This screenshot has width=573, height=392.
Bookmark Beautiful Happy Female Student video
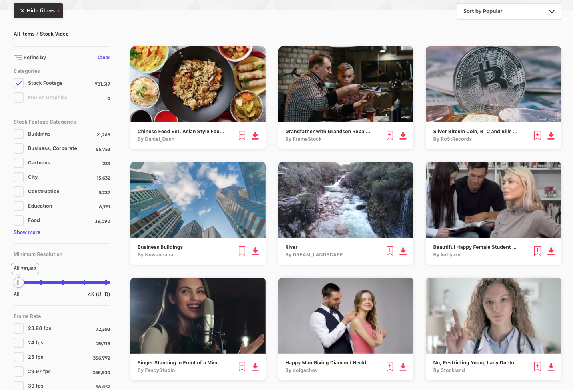[x=537, y=251]
